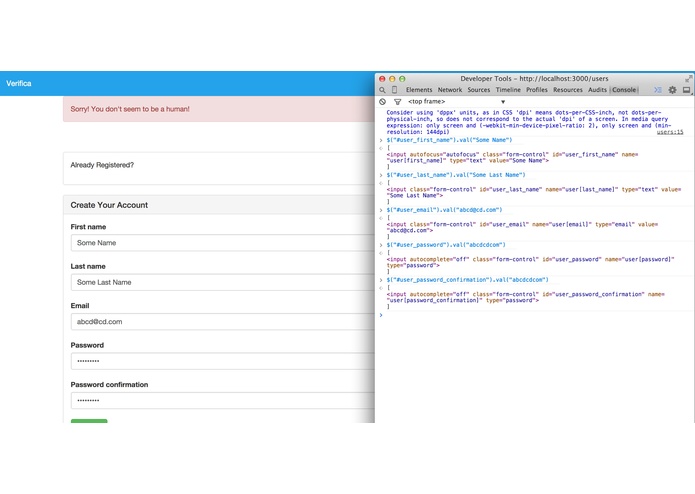Focus the Last name input field
695x494 pixels.
coord(223,282)
